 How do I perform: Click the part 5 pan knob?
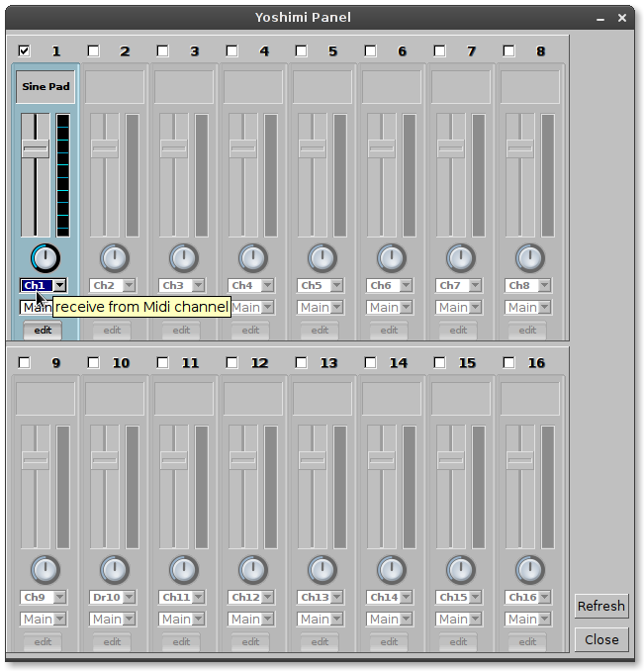(x=322, y=258)
